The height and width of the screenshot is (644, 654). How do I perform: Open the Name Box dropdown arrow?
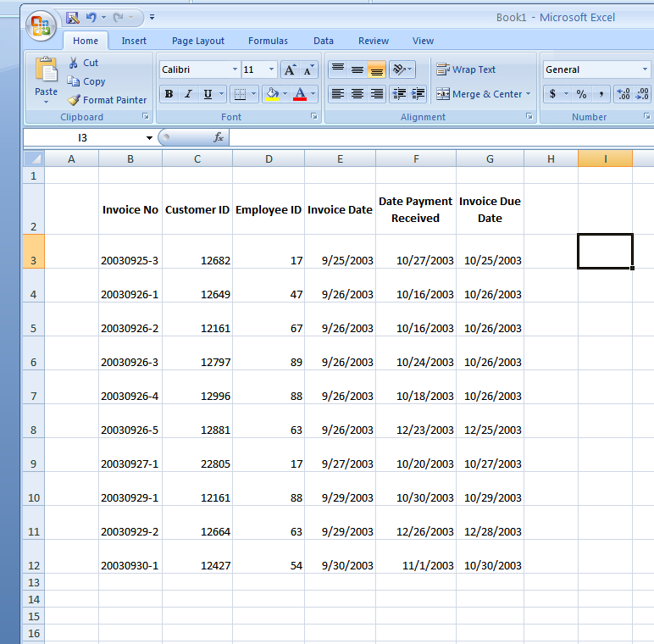point(149,137)
